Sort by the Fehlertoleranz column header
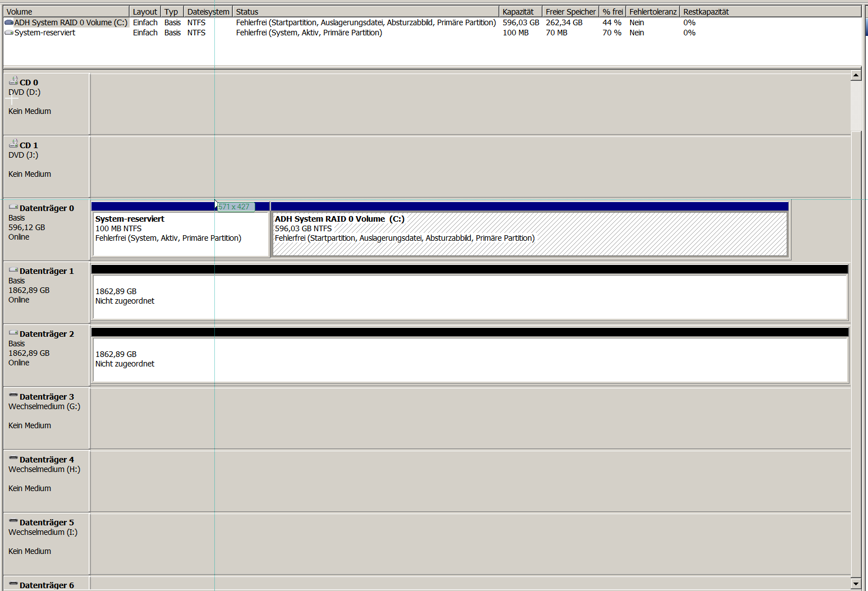This screenshot has width=868, height=591. [653, 11]
